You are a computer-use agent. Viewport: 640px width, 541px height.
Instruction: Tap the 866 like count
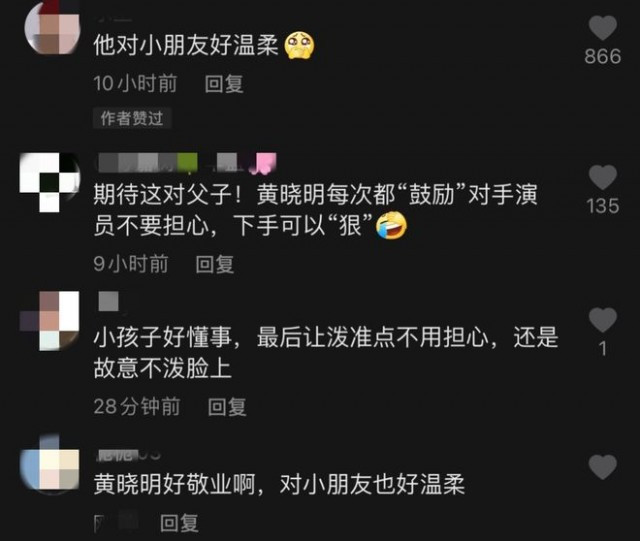(602, 56)
